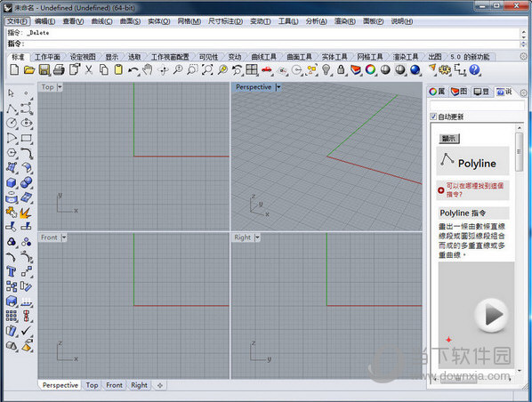The width and height of the screenshot is (532, 402).
Task: Choose the Text object tool
Action: [x=12, y=271]
